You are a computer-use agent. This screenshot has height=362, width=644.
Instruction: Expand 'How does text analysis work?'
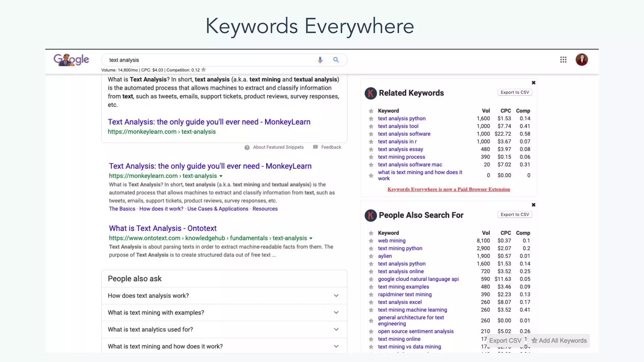tap(224, 296)
